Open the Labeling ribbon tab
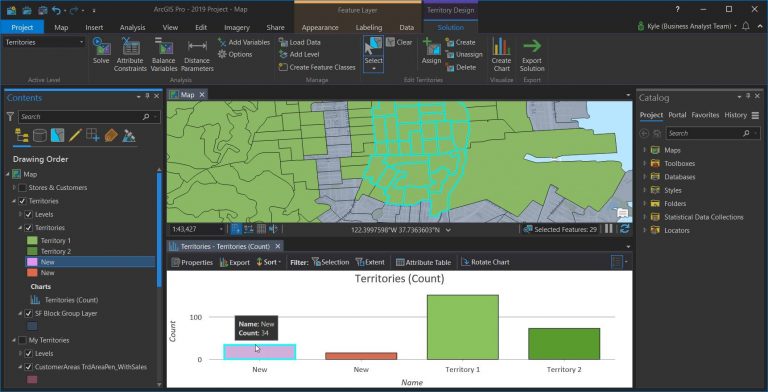768x392 pixels. pyautogui.click(x=369, y=27)
